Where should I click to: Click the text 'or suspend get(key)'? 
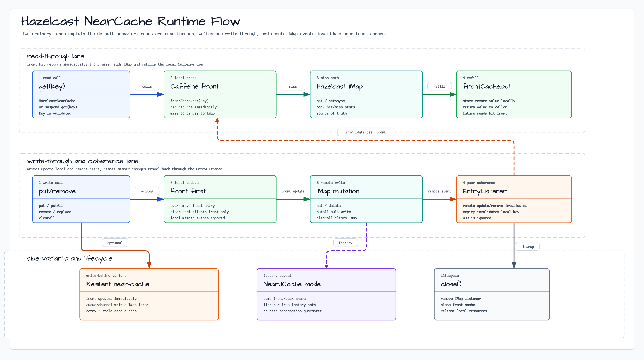58,107
